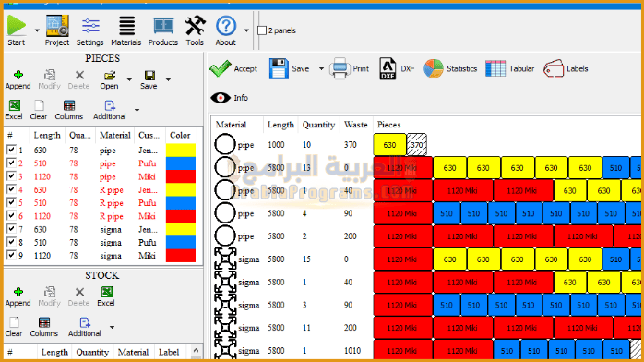
Task: Click the Length header in PIECES table
Action: click(47, 135)
